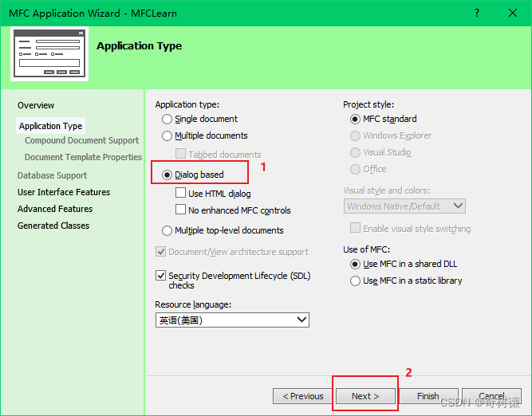
Task: Click the Finish button
Action: (x=428, y=396)
